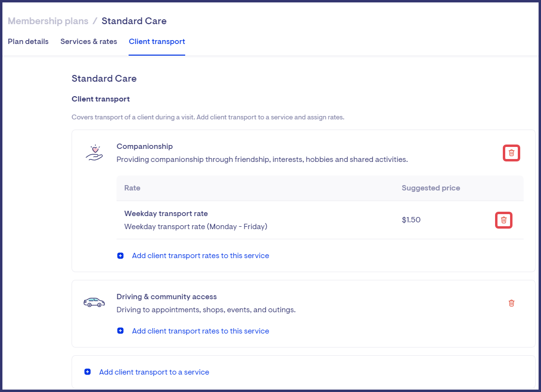
Task: Click plus icon beside Add client transport to a service
Action: 88,372
